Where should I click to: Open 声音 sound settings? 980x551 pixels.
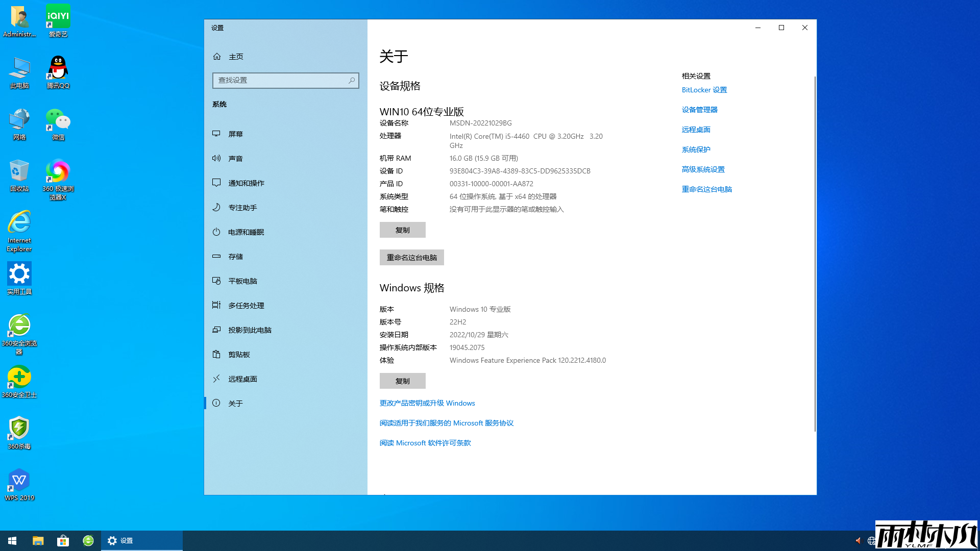[236, 158]
